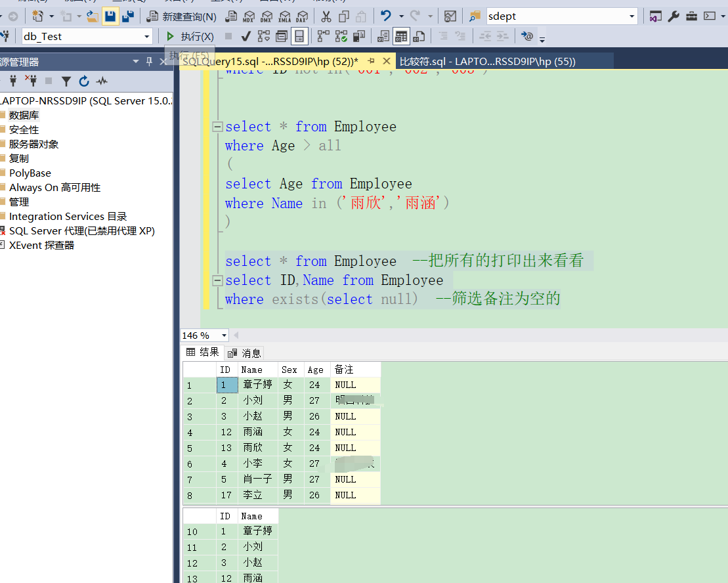Close the SQLQuery15.sql tab

pyautogui.click(x=386, y=61)
